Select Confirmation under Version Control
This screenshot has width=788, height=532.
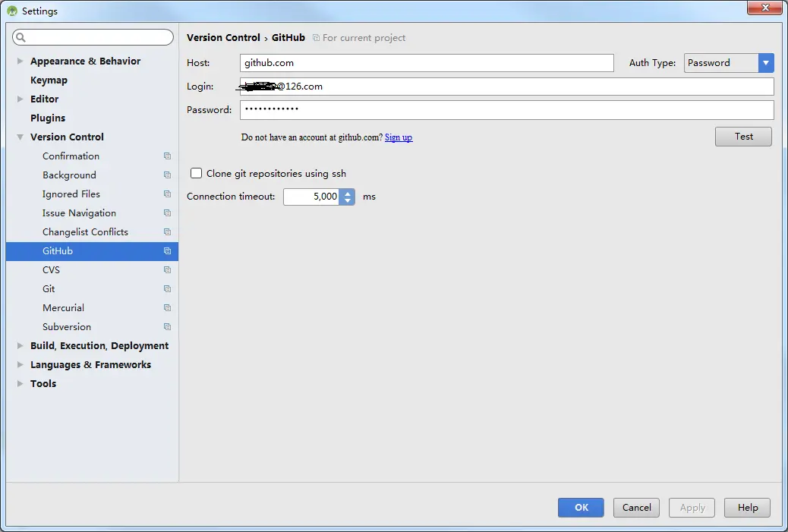71,156
